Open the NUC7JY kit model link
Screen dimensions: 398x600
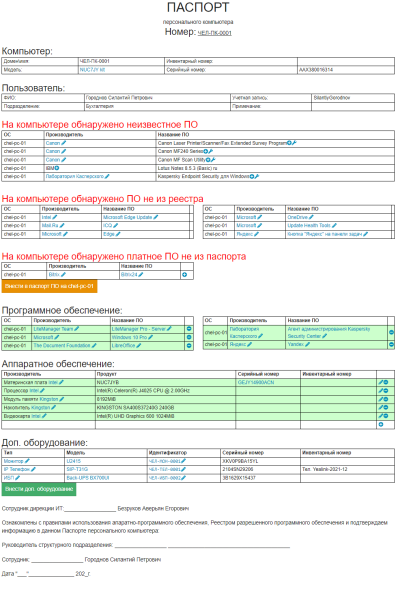(x=92, y=70)
